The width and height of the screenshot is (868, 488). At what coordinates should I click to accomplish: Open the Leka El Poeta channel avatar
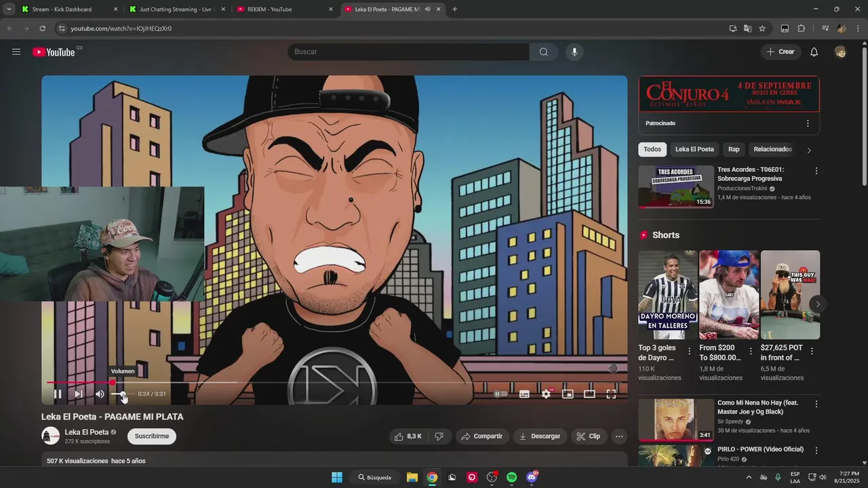51,436
